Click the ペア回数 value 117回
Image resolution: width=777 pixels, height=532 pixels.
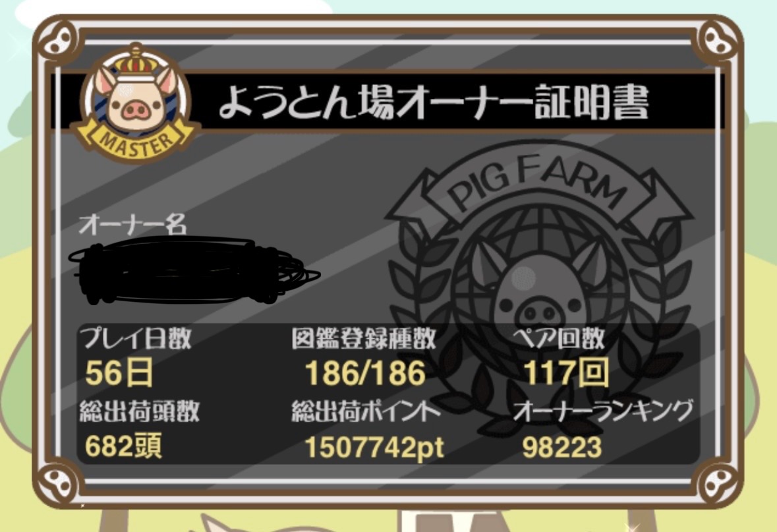565,373
